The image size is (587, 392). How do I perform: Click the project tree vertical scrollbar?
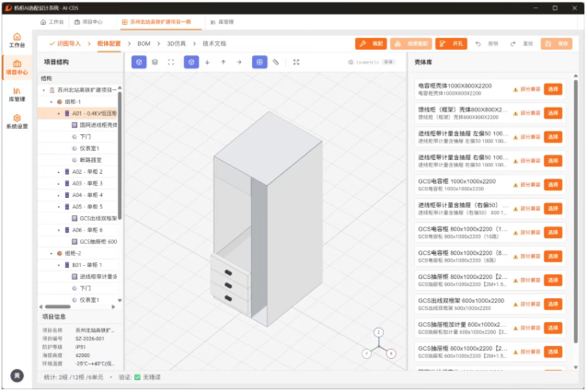(x=120, y=155)
